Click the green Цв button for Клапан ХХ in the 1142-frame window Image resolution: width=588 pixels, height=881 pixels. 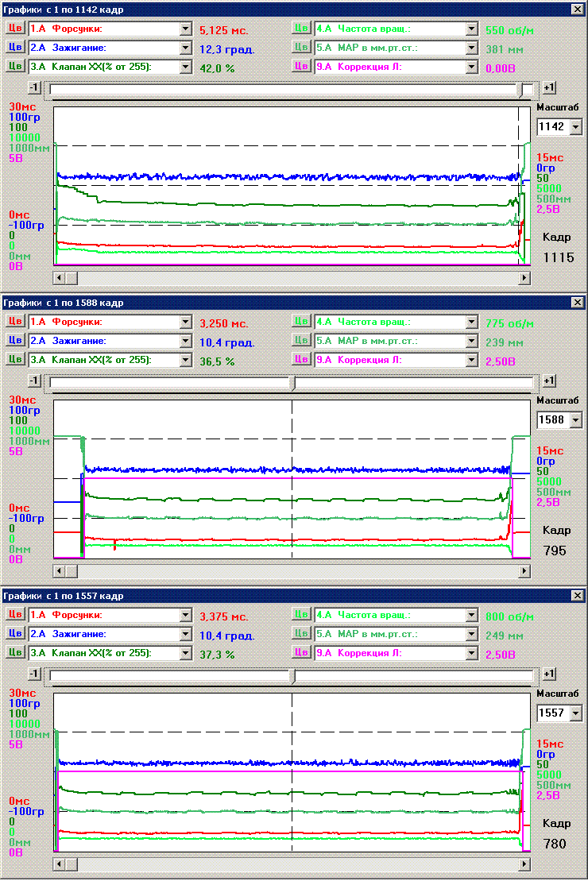pos(15,67)
